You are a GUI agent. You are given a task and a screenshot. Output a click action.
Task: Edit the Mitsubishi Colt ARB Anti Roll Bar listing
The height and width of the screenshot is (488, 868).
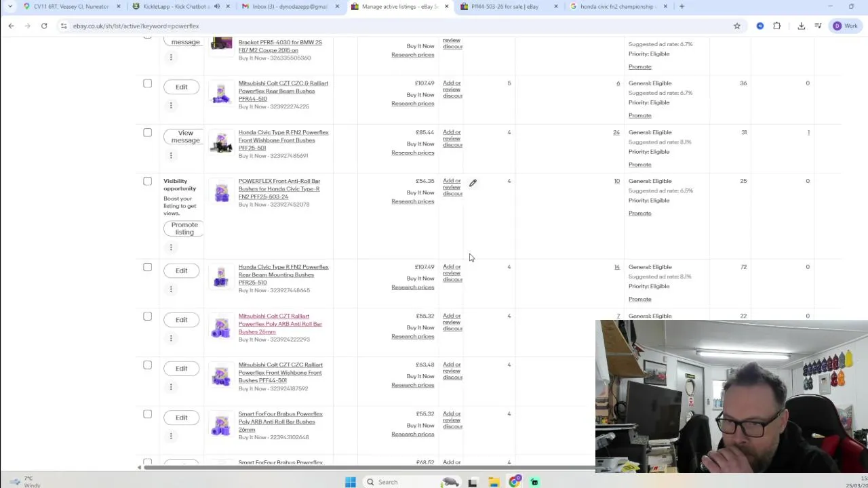coord(181,319)
